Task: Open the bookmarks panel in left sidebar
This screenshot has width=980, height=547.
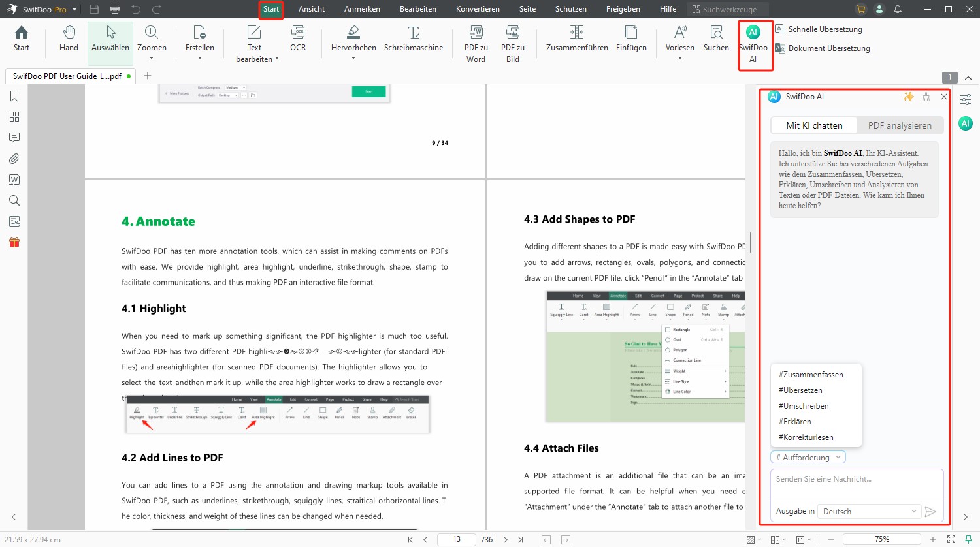Action: coord(14,97)
